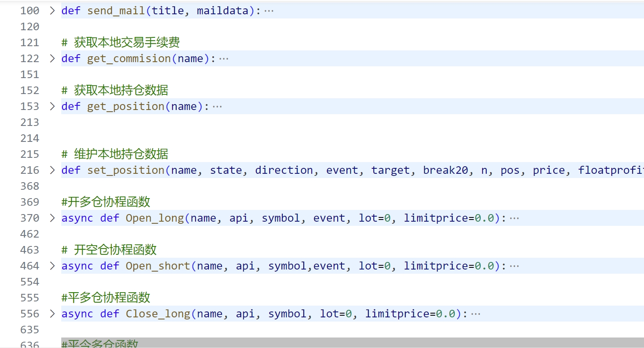Expand the set_position function fold arrow
Viewport: 644px width, 348px height.
tap(52, 170)
